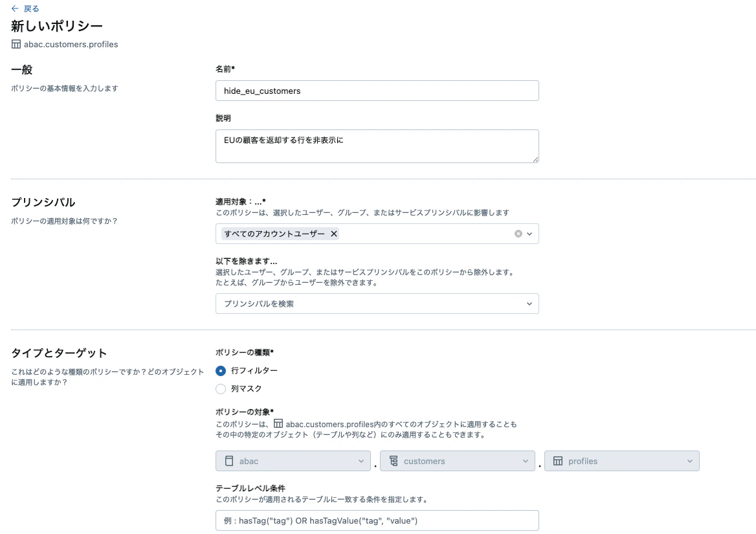Click the すべてのアカウントユーザー chip label
Screen dimensions: 756x534
click(x=274, y=234)
